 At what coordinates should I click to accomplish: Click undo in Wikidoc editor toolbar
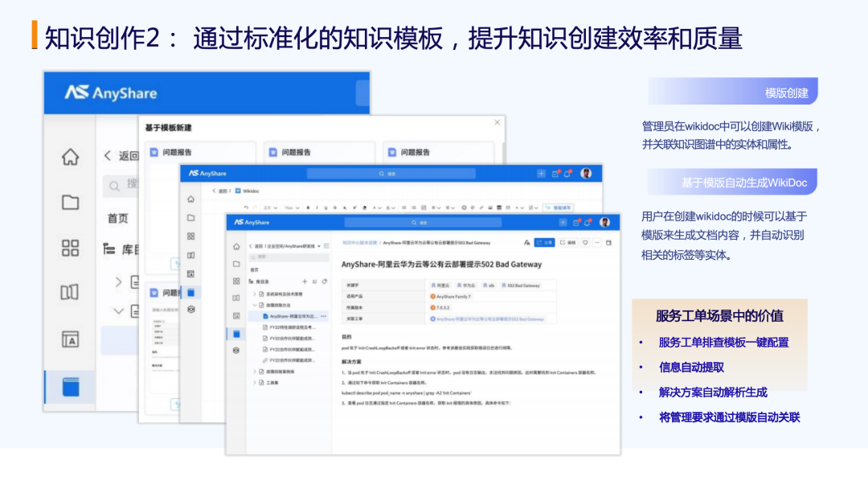[246, 208]
